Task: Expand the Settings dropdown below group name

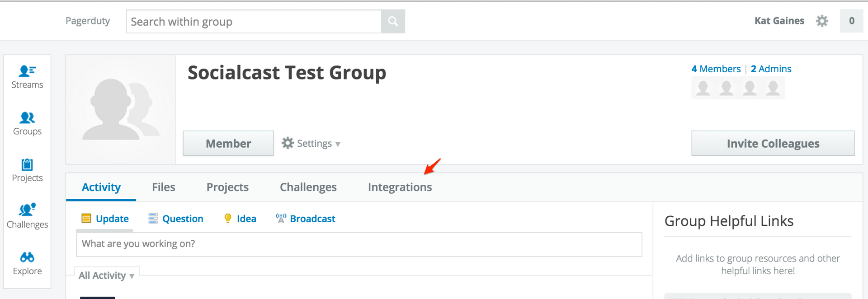Action: click(x=311, y=143)
